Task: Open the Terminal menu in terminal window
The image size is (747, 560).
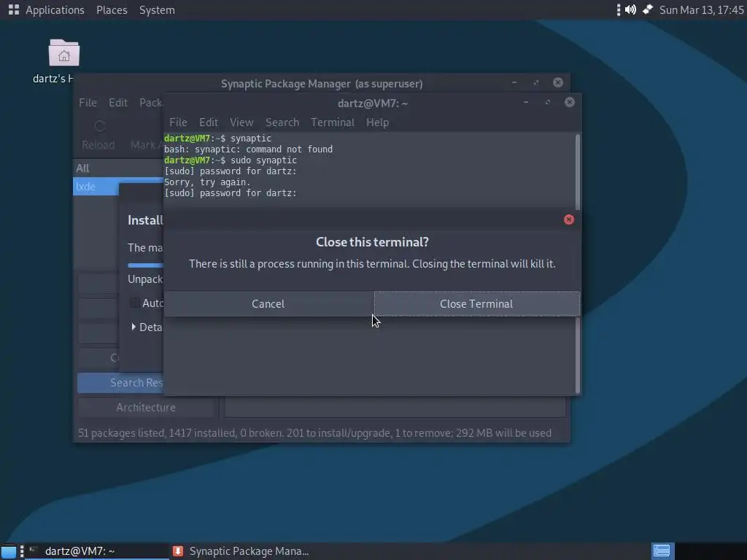Action: (333, 122)
